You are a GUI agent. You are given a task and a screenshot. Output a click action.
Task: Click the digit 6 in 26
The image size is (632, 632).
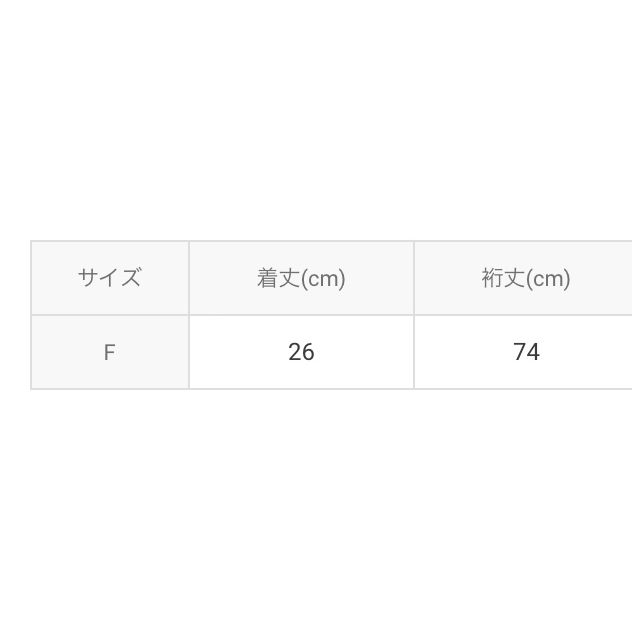click(308, 352)
